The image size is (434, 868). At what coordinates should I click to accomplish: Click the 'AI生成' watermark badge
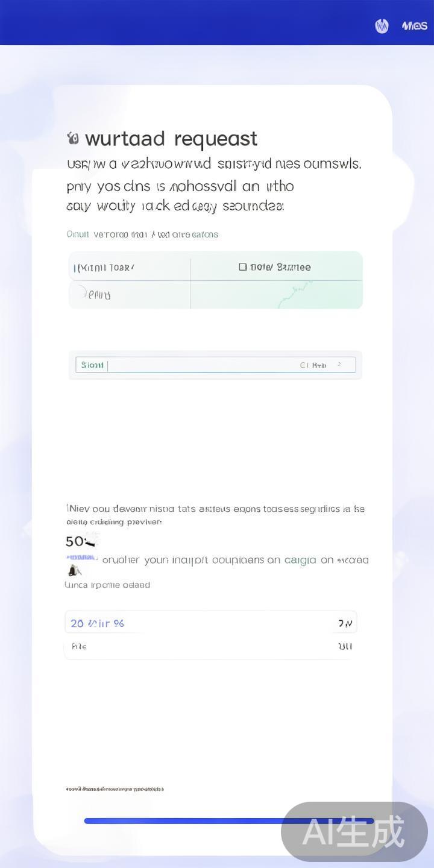click(354, 831)
